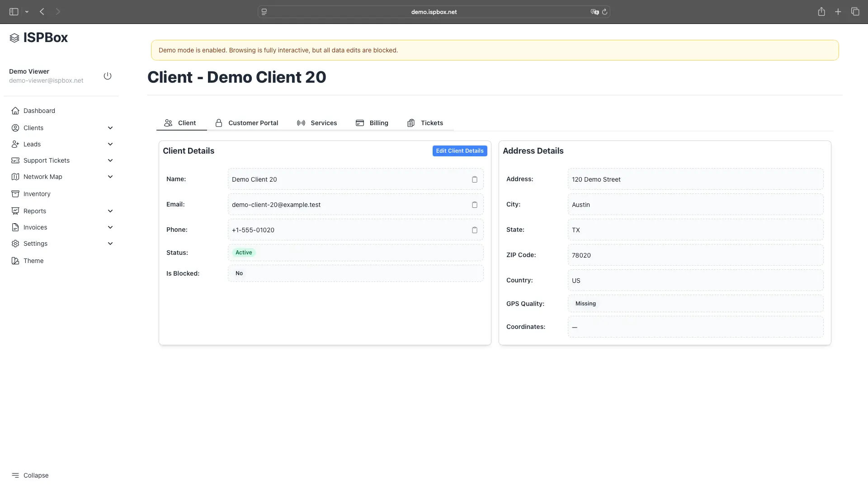Click the Settings gear icon

coord(15,244)
